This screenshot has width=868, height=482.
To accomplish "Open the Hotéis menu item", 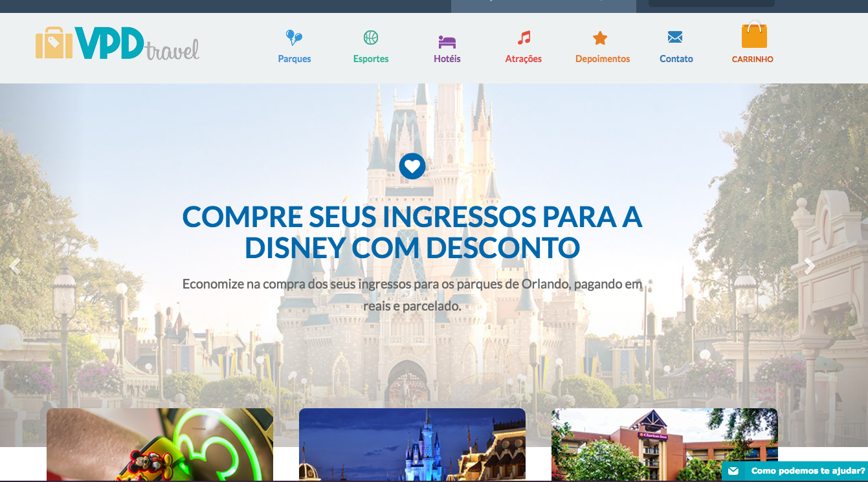I will (x=447, y=59).
